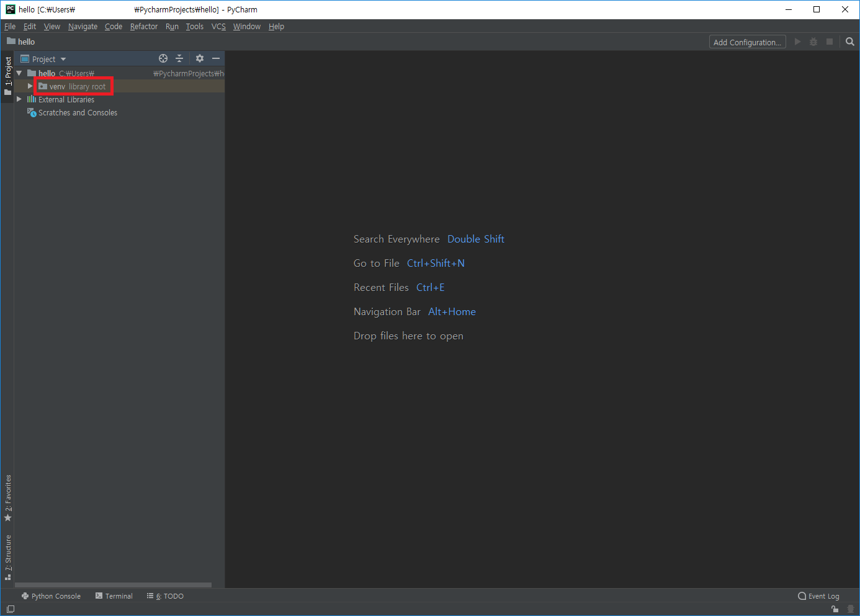Screen dimensions: 860x616
Task: Open the Help menu
Action: pyautogui.click(x=276, y=26)
